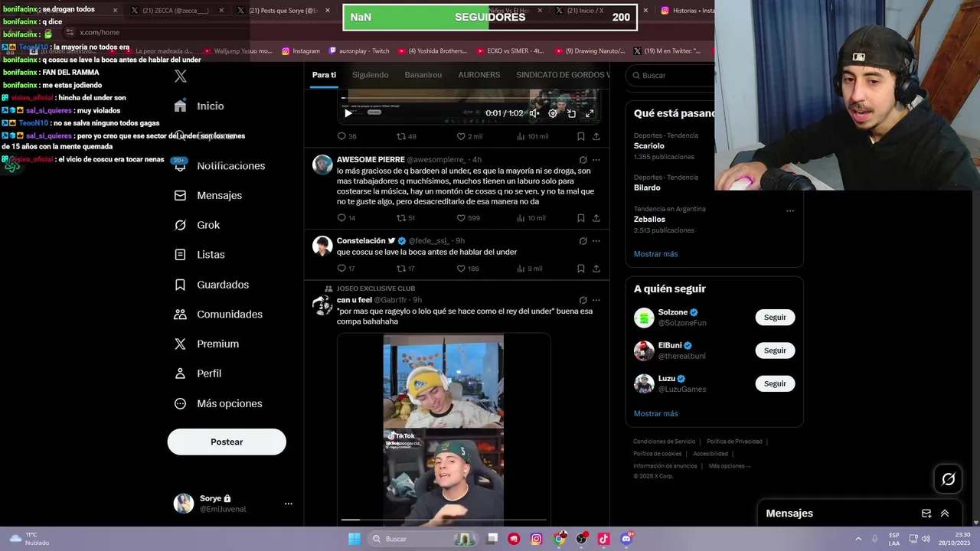Open Premium in sidebar
This screenshot has width=980, height=551.
[207, 344]
